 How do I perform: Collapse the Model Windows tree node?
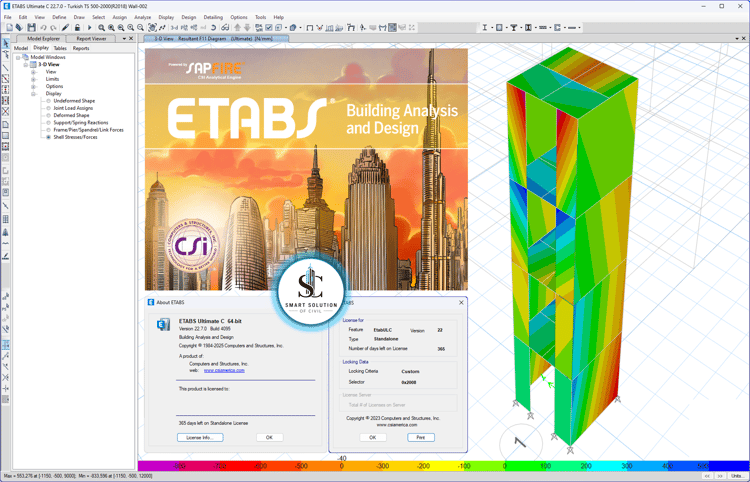pos(18,57)
